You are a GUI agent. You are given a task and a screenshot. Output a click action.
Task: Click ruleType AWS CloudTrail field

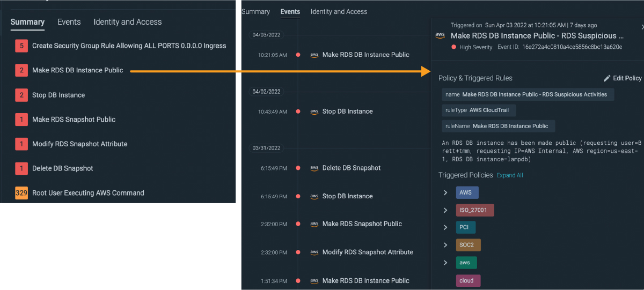tap(479, 110)
